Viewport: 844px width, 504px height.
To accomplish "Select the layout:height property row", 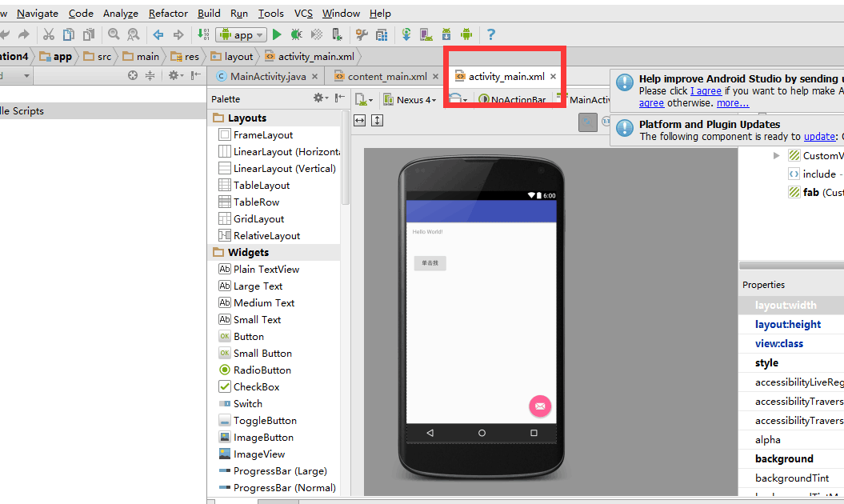I will point(791,325).
